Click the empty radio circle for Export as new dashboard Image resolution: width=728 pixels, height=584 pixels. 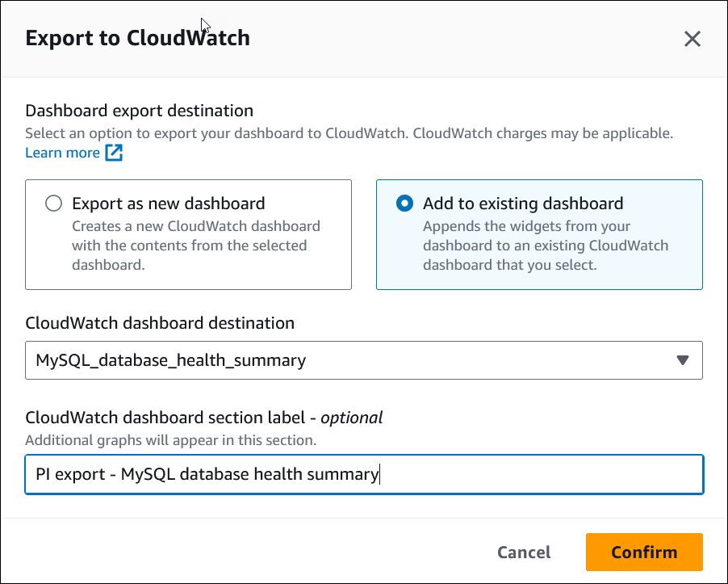click(53, 204)
